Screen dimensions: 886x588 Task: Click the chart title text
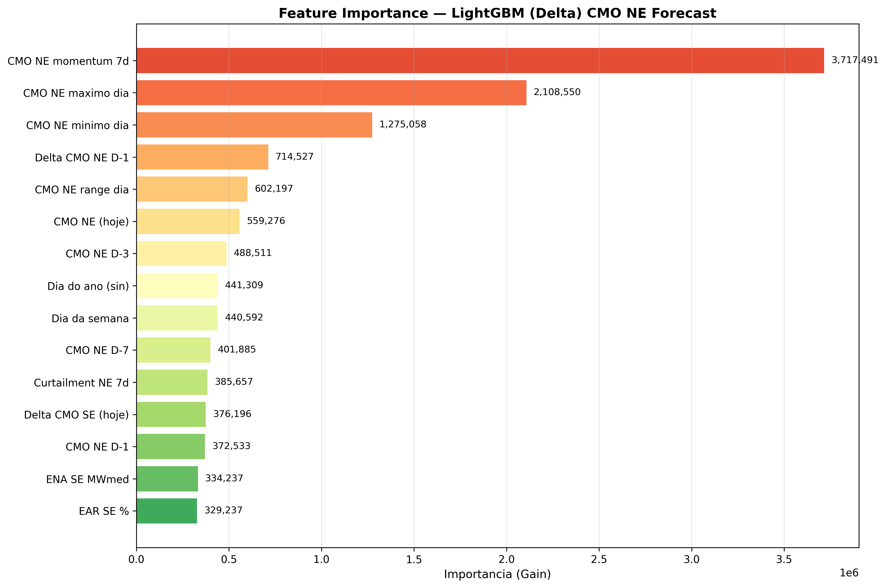point(497,13)
